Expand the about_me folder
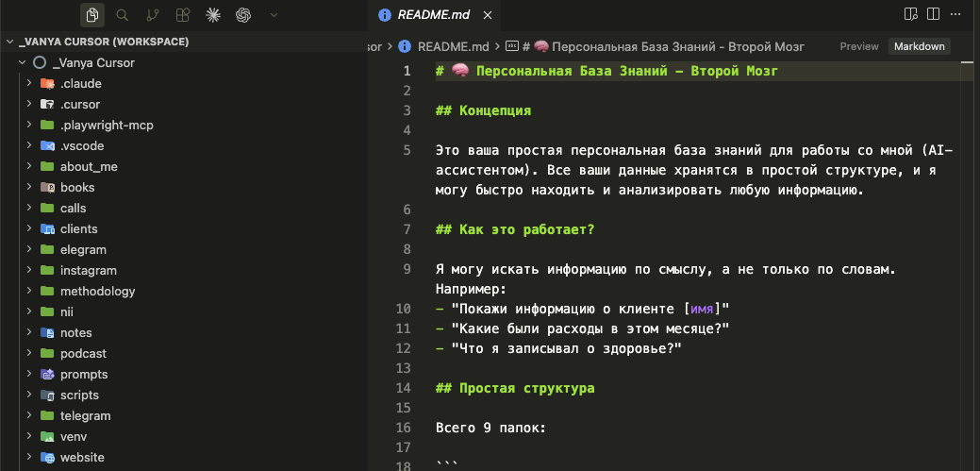The height and width of the screenshot is (471, 980). click(29, 166)
